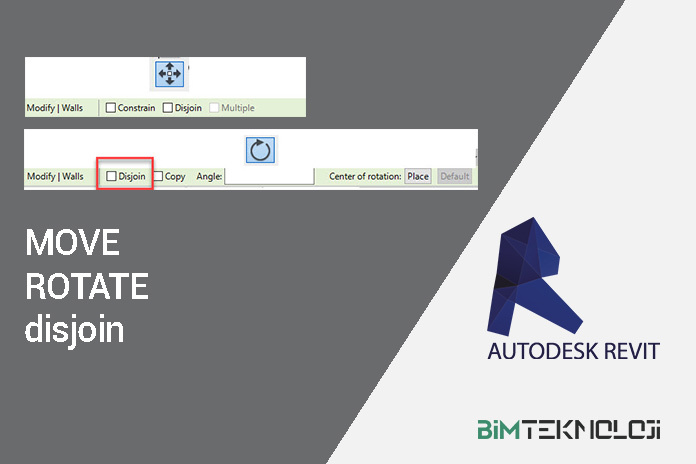Select the Move tool icon
This screenshot has height=464, width=696.
168,74
